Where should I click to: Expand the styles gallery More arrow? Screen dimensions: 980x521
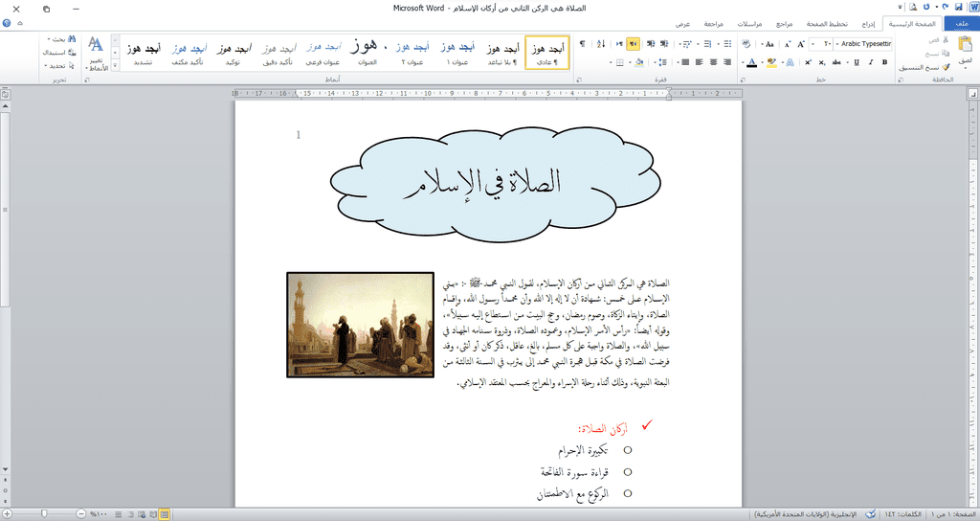click(115, 65)
